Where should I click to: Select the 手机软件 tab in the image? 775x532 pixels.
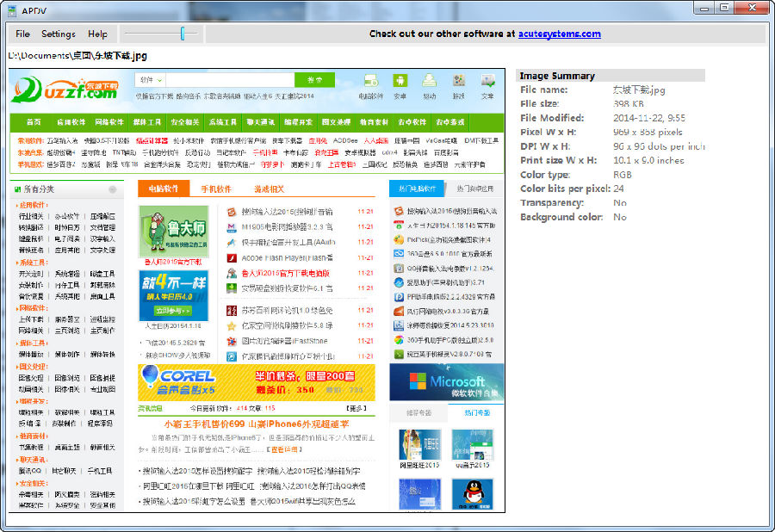[216, 189]
